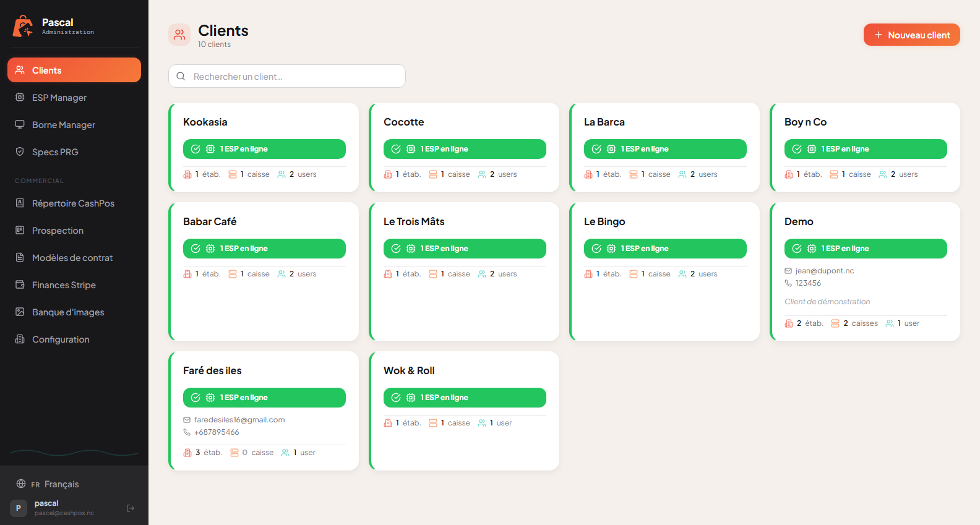Open ESP Manager menu item

tap(74, 97)
